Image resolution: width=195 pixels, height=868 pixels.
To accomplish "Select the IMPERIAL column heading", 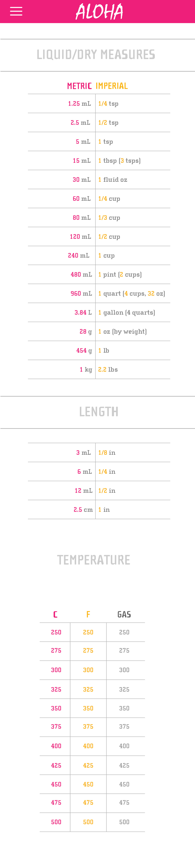I will click(112, 86).
